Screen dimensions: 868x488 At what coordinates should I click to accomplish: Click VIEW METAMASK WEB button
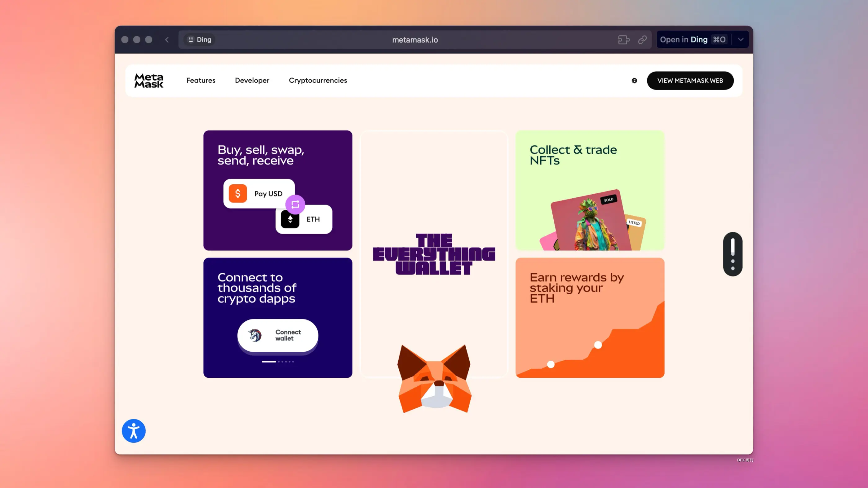[690, 81]
